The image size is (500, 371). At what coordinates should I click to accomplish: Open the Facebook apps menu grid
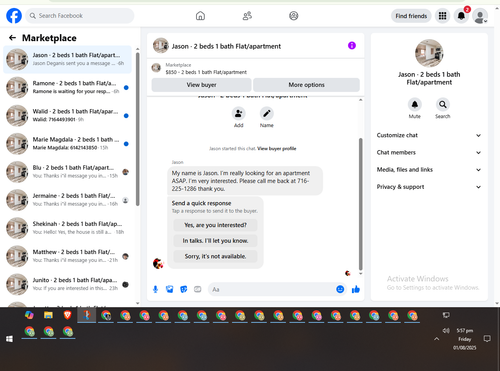pos(442,16)
